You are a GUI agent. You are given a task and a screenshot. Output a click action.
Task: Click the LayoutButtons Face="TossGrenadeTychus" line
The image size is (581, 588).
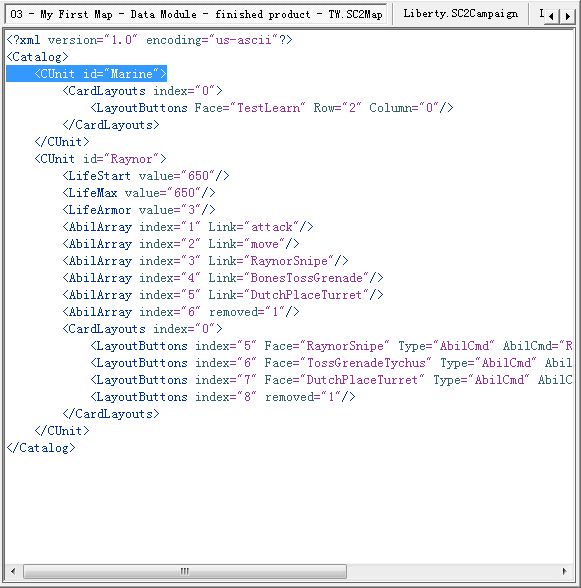pos(332,363)
